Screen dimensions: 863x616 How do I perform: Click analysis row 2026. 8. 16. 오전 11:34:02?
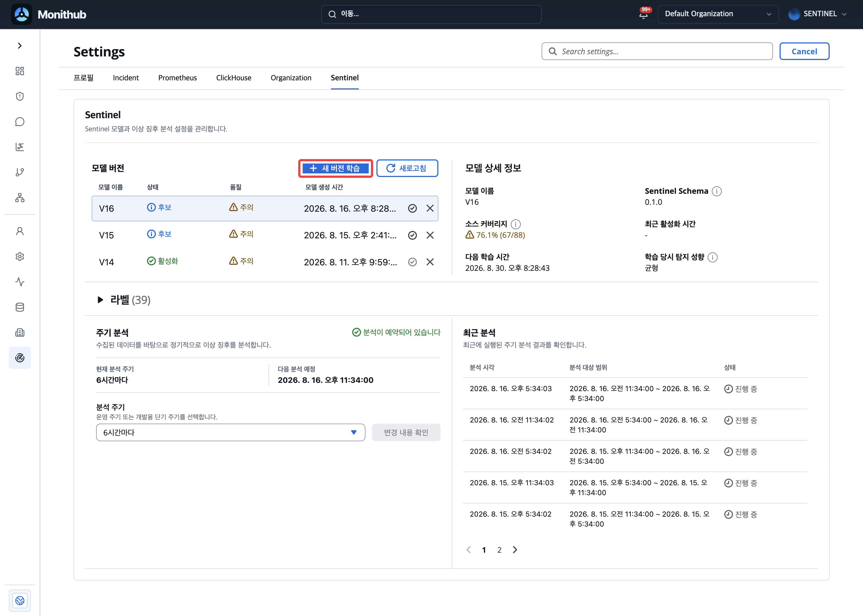(635, 425)
